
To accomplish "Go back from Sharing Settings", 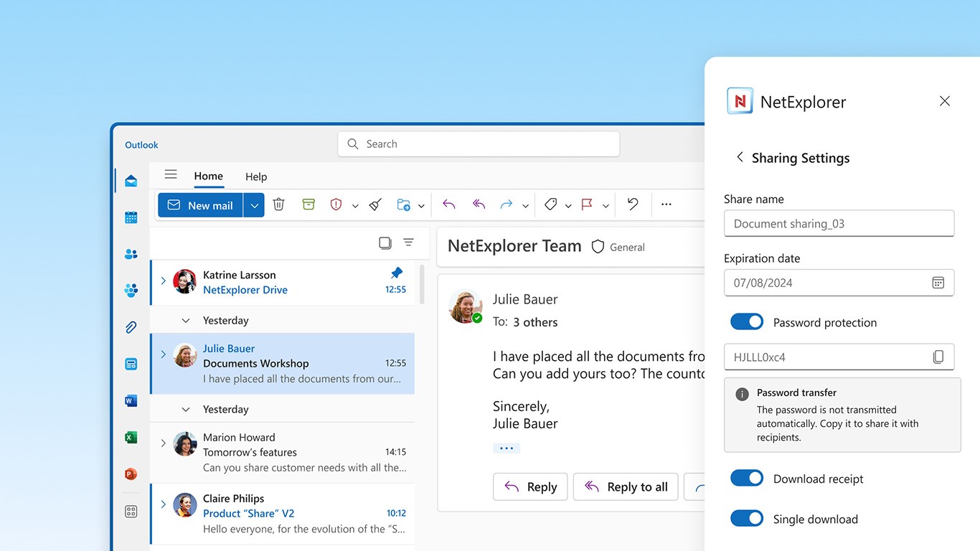I will [740, 157].
